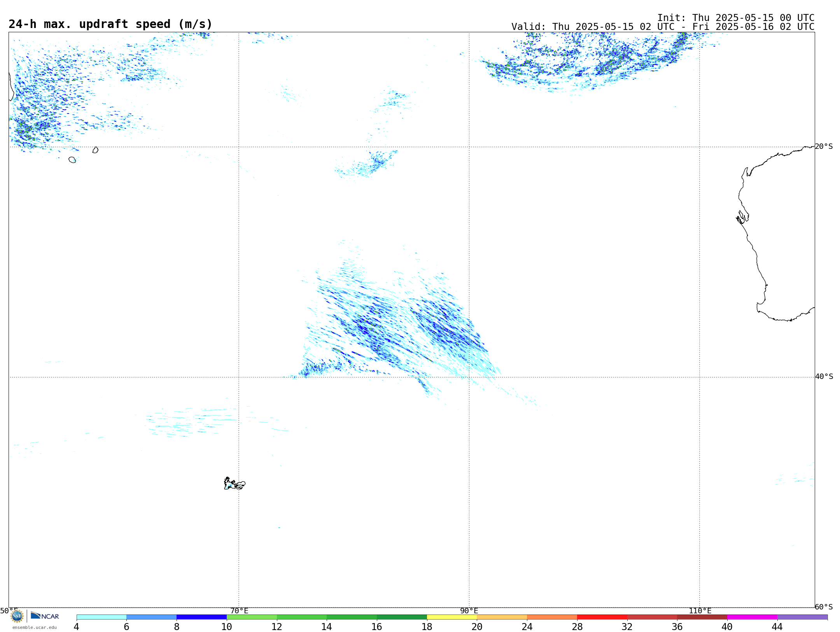
Task: Click the magenta 40–44 m/s swatch
Action: click(752, 617)
